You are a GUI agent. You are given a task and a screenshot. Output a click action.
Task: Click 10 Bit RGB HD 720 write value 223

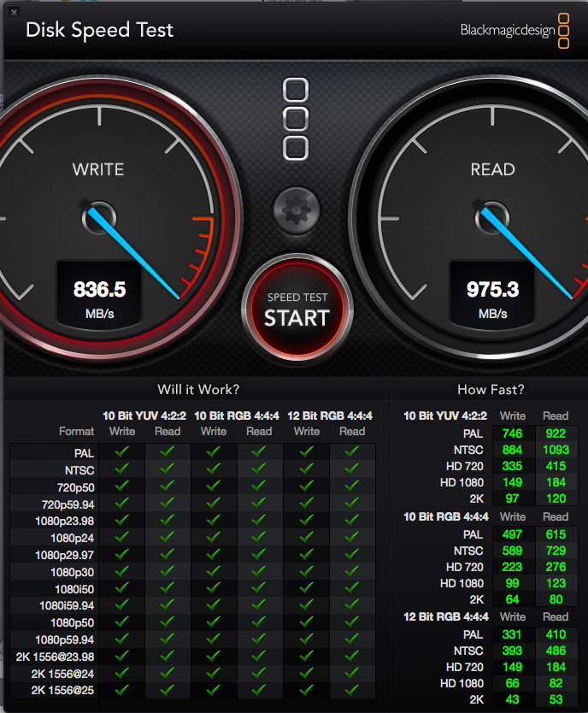pyautogui.click(x=512, y=567)
